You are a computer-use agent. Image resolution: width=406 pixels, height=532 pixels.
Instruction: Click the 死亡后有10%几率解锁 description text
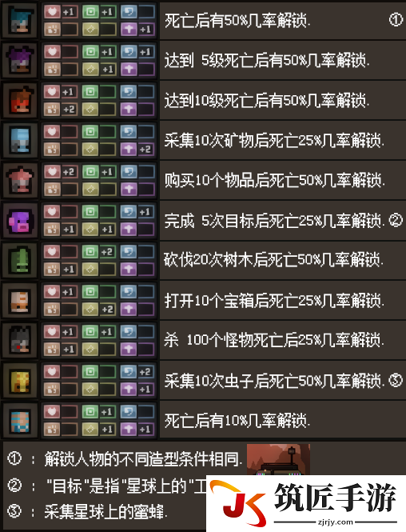(237, 421)
